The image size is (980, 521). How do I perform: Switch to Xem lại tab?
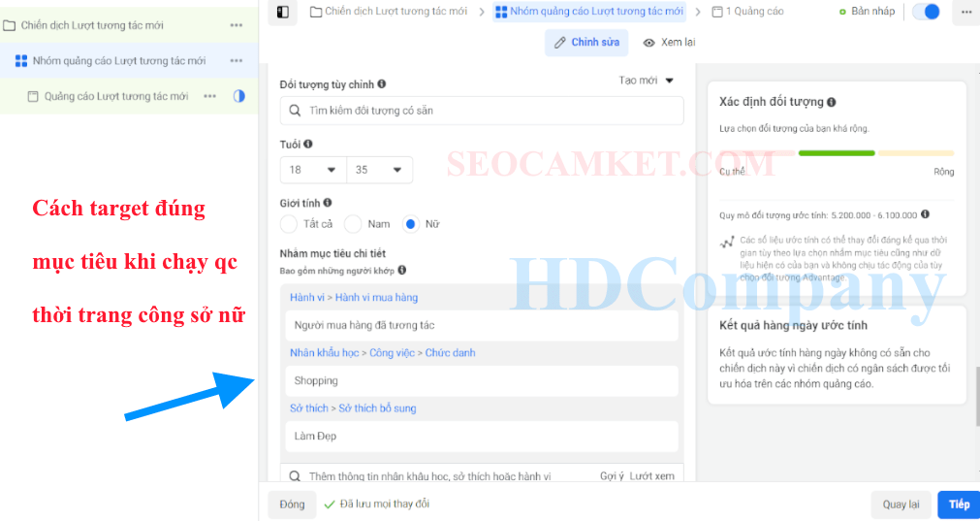point(670,43)
